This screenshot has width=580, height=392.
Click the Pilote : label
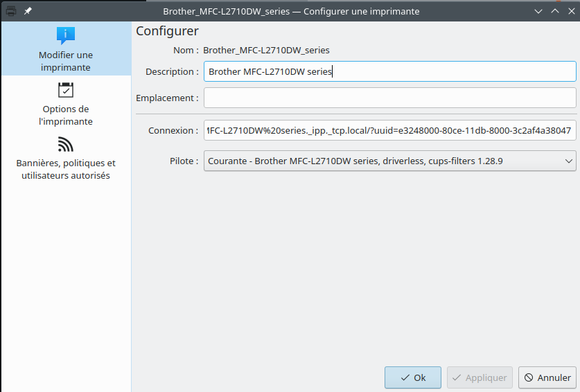pos(184,161)
